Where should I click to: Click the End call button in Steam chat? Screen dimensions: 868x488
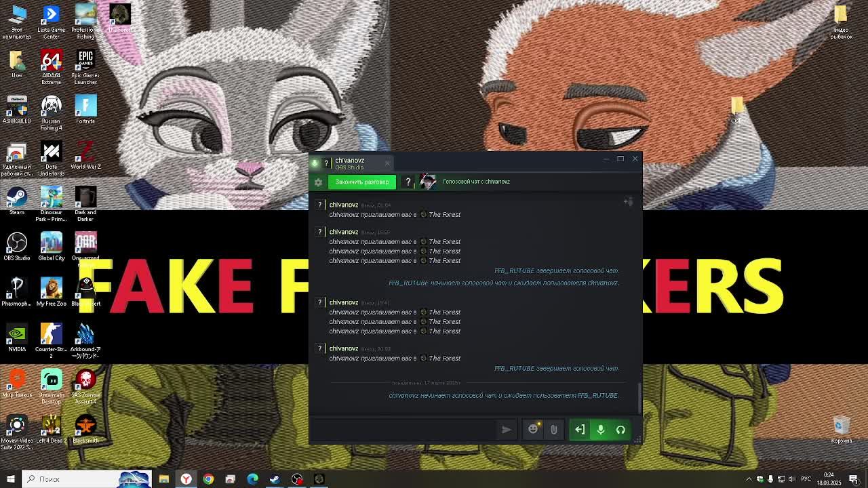click(x=361, y=182)
